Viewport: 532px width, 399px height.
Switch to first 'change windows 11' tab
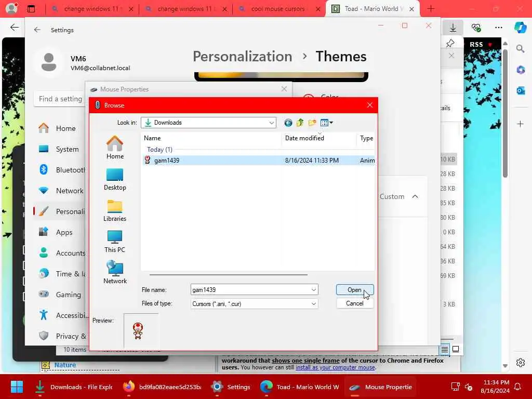pyautogui.click(x=91, y=9)
